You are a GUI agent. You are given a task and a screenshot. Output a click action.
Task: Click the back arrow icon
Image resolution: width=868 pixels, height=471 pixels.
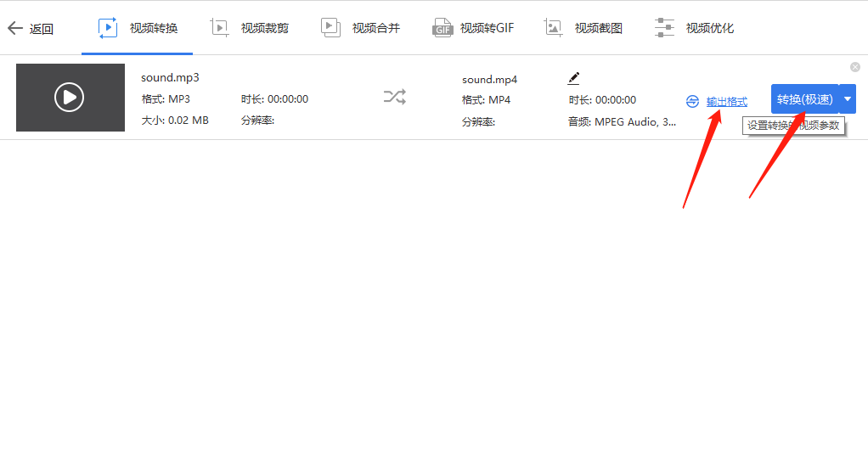point(15,28)
